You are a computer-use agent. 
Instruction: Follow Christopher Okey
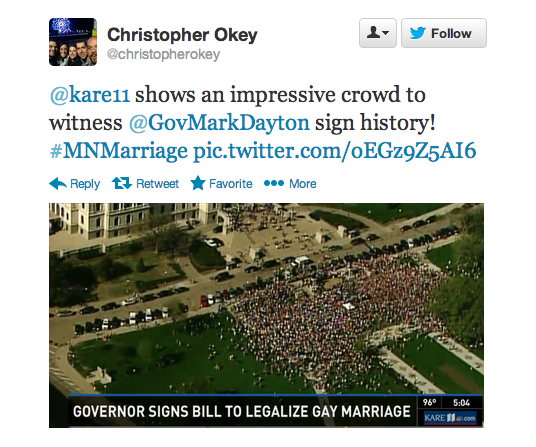pyautogui.click(x=444, y=33)
